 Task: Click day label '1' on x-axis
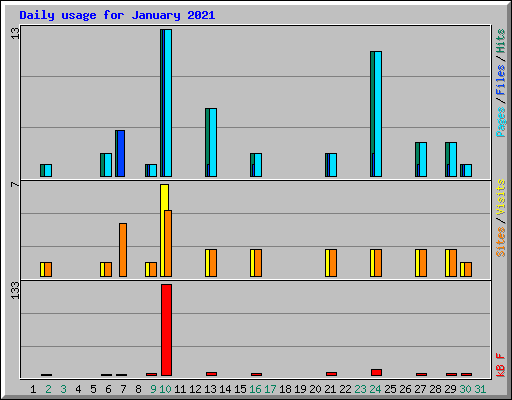point(33,389)
